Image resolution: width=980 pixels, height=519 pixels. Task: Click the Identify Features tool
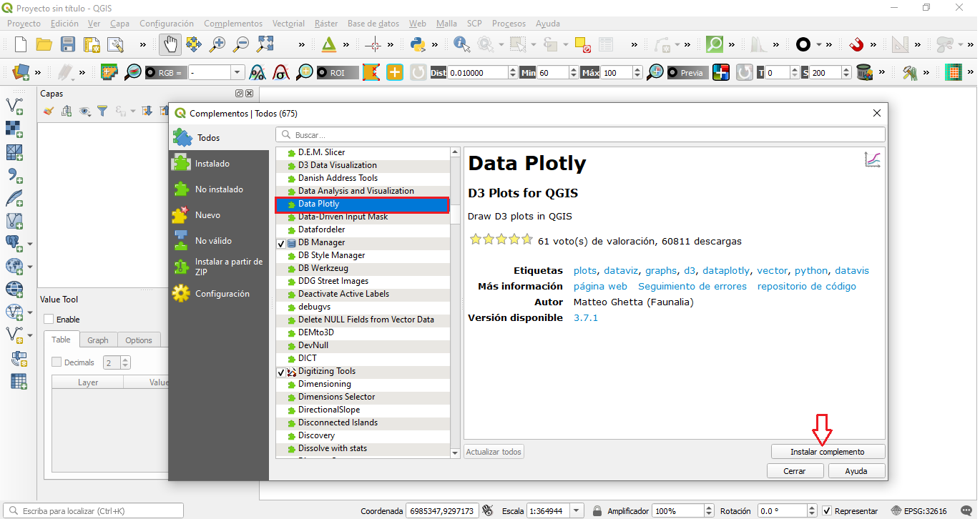click(461, 44)
